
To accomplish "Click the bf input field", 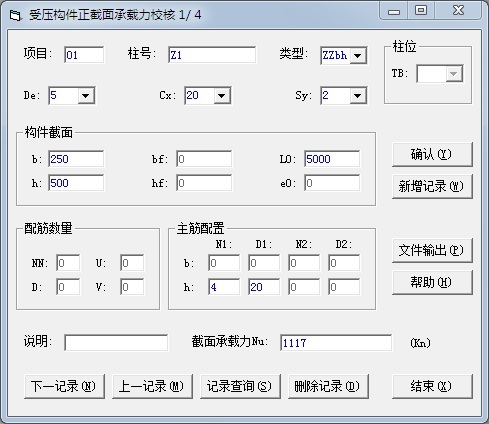I will click(204, 159).
